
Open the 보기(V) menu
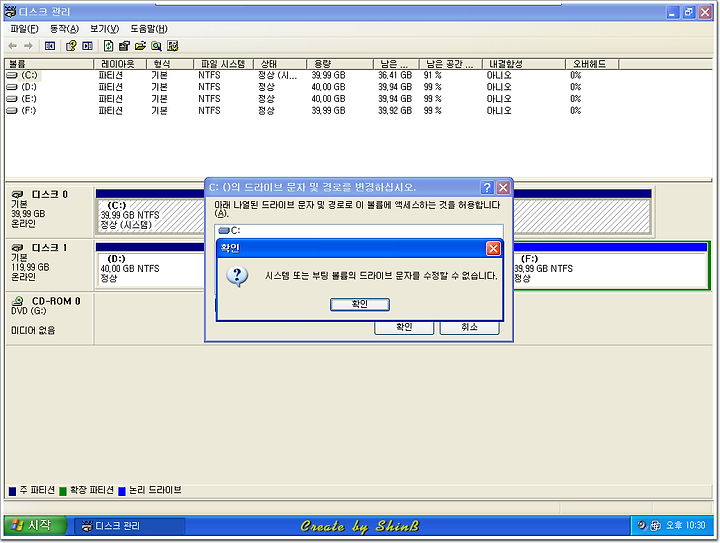click(x=104, y=29)
